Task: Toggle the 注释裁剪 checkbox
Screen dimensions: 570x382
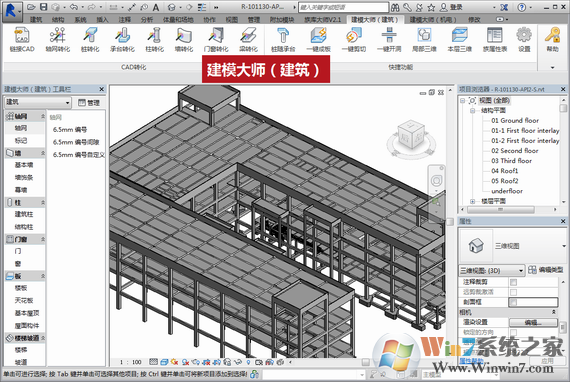Action: [x=513, y=282]
